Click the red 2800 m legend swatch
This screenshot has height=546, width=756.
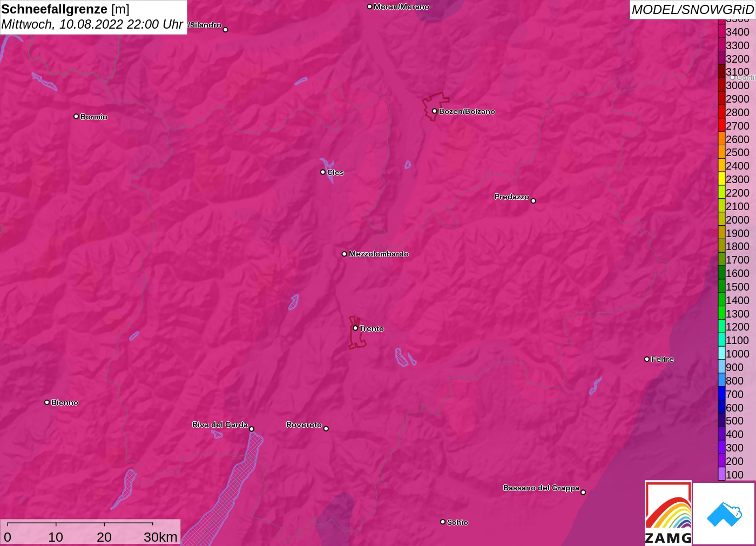pos(721,112)
